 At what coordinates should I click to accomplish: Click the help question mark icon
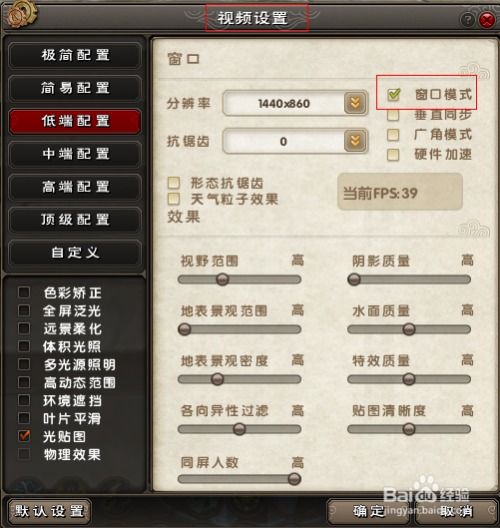pyautogui.click(x=467, y=20)
